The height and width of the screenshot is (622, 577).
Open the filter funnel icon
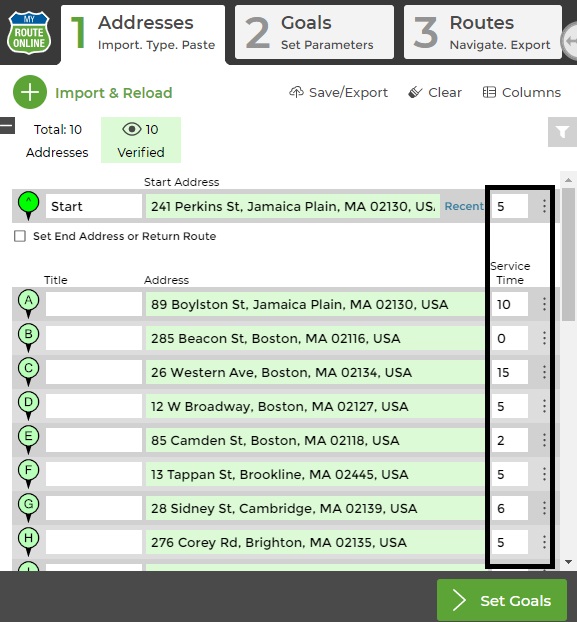click(x=562, y=132)
